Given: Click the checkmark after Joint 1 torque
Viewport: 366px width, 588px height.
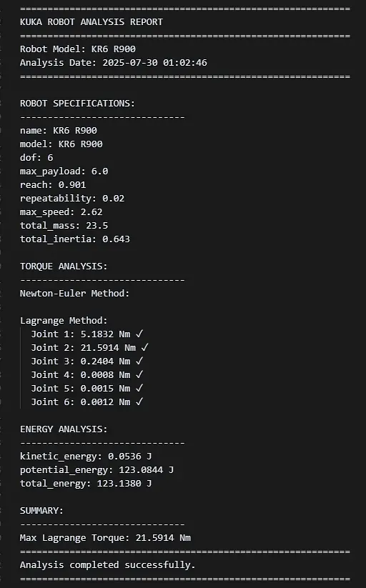Looking at the screenshot, I should point(139,334).
